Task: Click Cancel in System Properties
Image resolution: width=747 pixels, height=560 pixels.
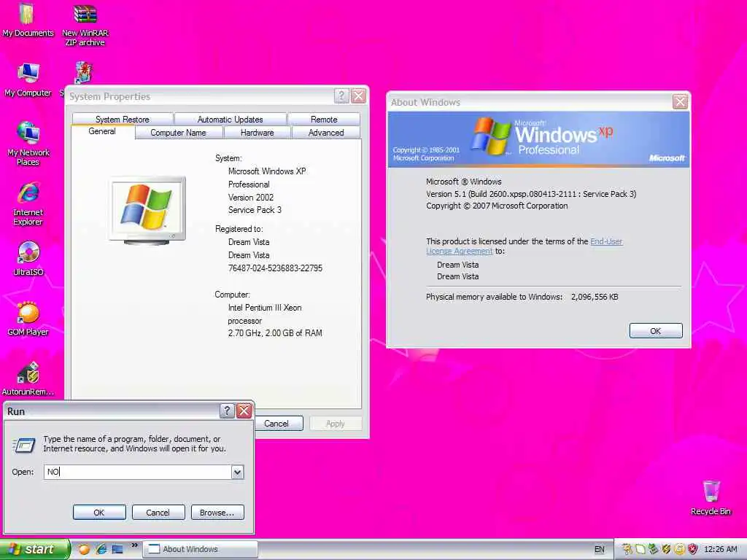Action: click(277, 424)
